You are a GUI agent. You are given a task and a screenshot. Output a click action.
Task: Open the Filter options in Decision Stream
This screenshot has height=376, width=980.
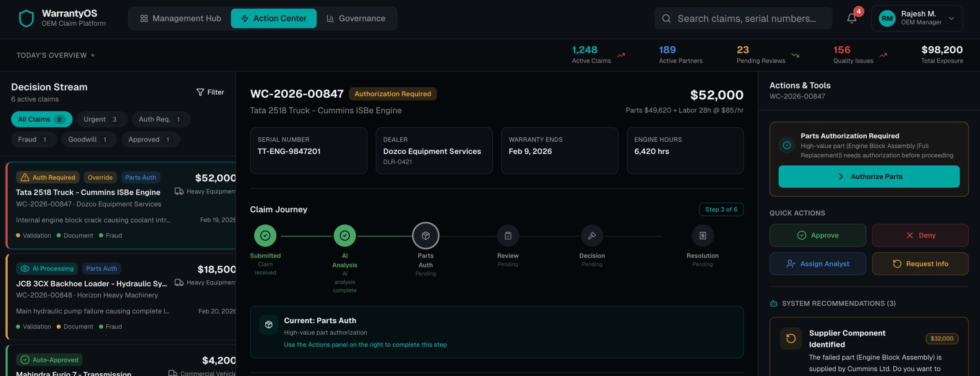(x=210, y=92)
